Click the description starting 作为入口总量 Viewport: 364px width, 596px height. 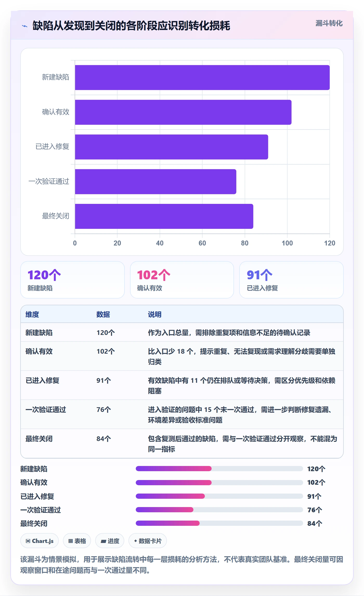(x=229, y=333)
